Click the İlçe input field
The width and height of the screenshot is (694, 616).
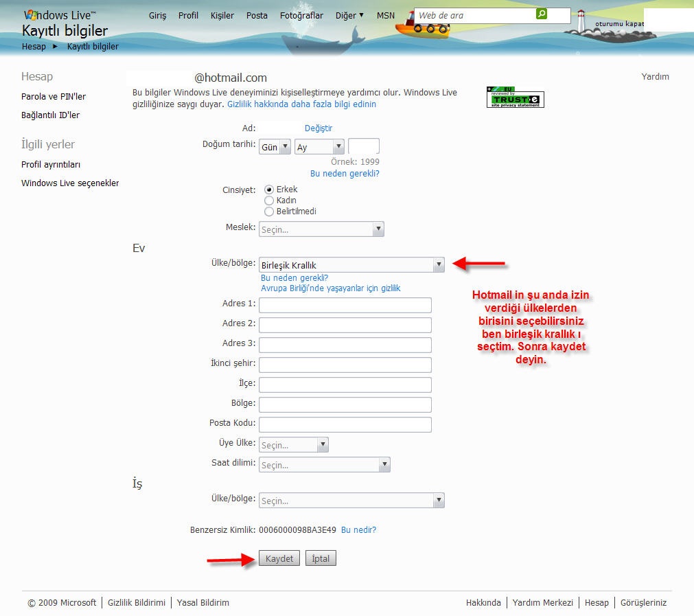pyautogui.click(x=345, y=385)
